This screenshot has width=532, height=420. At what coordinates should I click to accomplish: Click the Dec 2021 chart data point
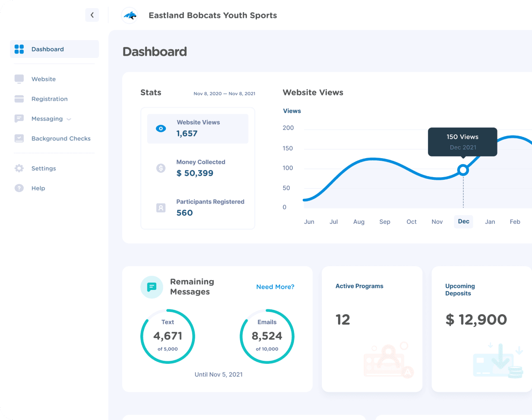[463, 170]
